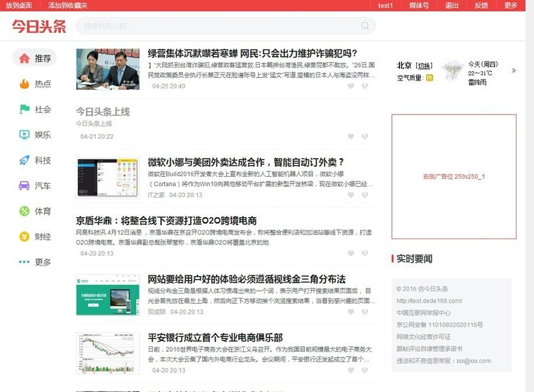Dislike the 京盾华鼎 article with broken heart
534x392 pixels.
point(364,253)
